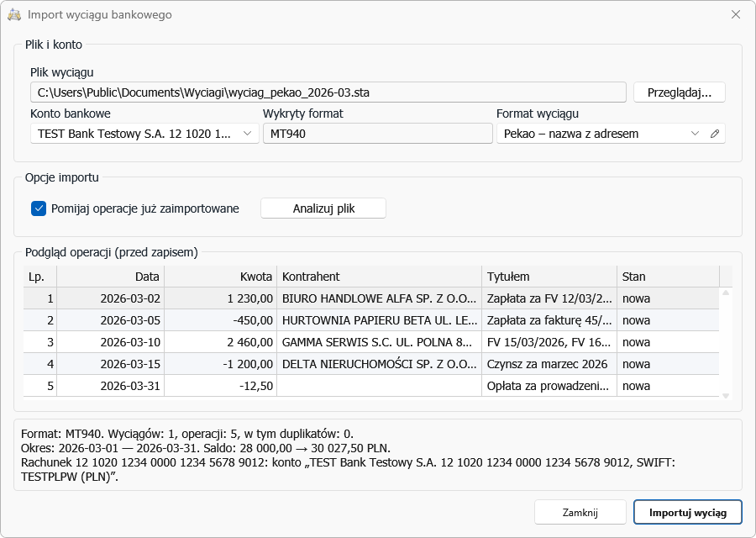756x538 pixels.
Task: Sort by the Kwota column header
Action: (x=221, y=277)
